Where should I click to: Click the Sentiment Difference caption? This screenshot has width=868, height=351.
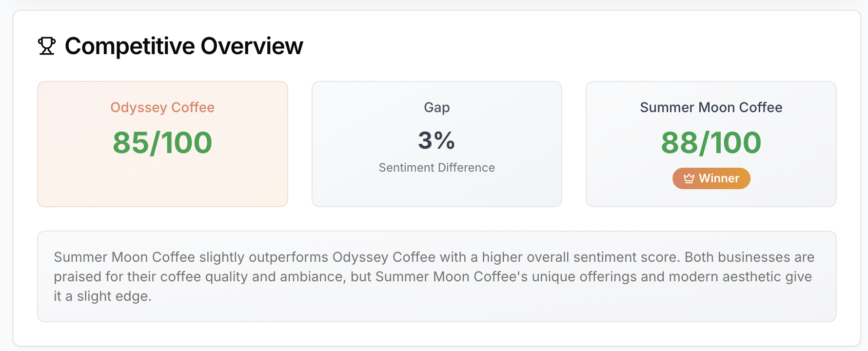(x=436, y=168)
